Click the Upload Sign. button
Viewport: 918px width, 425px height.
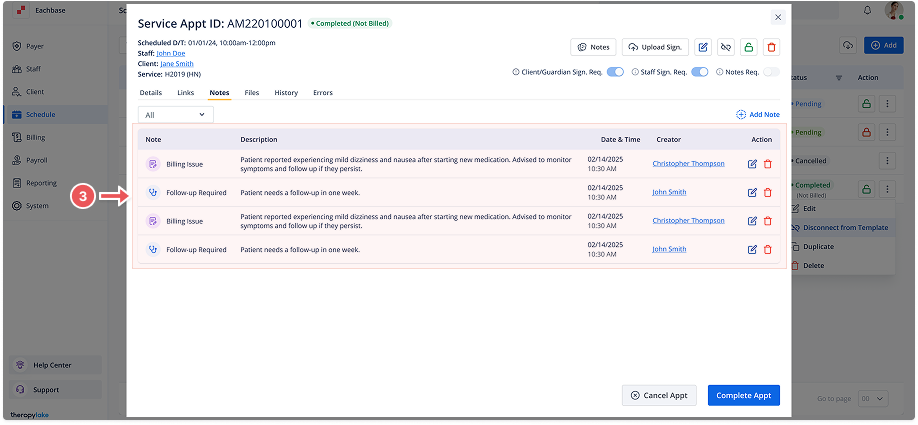point(654,47)
